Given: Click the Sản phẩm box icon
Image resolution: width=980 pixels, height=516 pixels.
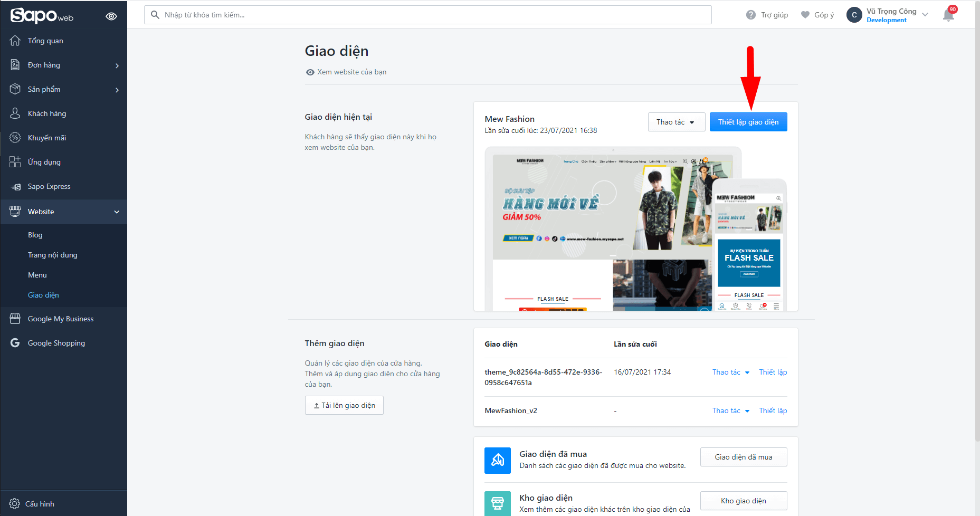Looking at the screenshot, I should (15, 89).
